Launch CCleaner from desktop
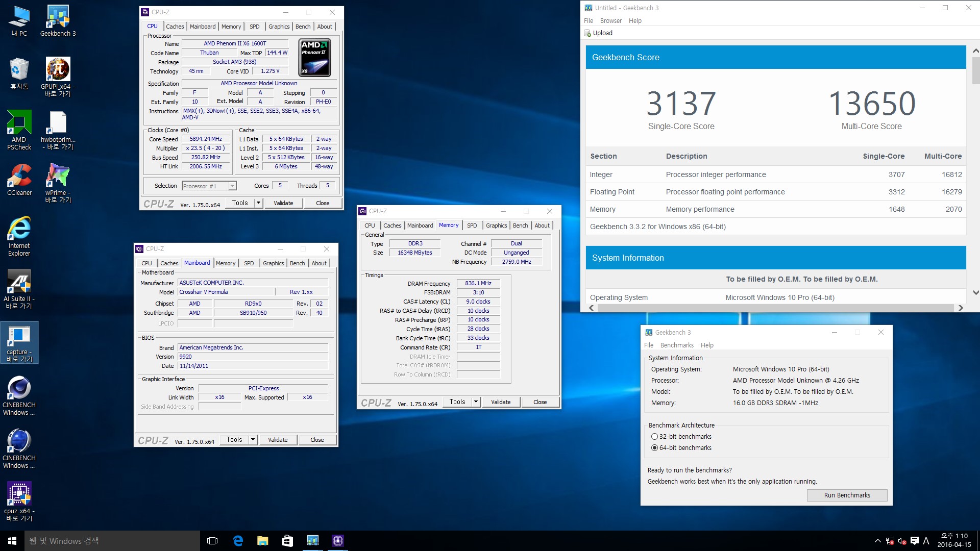 click(x=19, y=180)
